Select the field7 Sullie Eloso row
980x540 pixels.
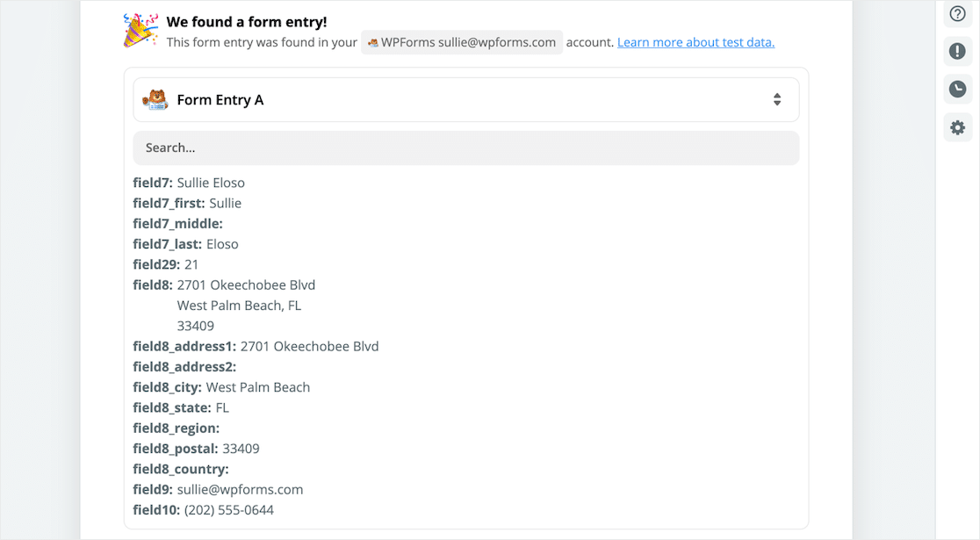[x=189, y=184]
